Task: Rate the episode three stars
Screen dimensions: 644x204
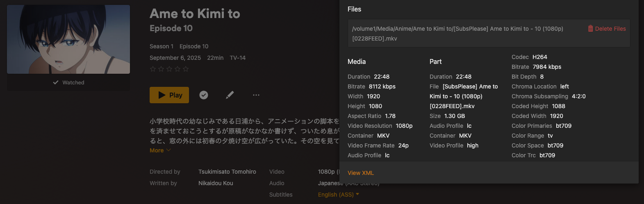Action: (x=169, y=69)
